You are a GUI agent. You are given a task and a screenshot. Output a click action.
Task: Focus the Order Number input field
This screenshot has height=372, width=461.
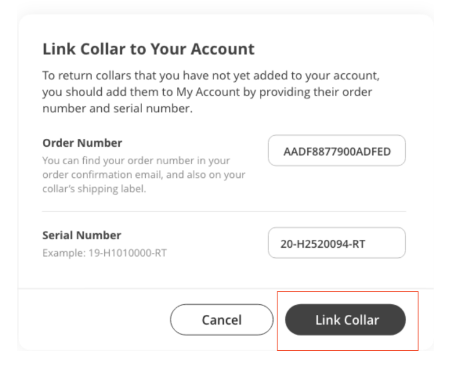[x=337, y=150]
